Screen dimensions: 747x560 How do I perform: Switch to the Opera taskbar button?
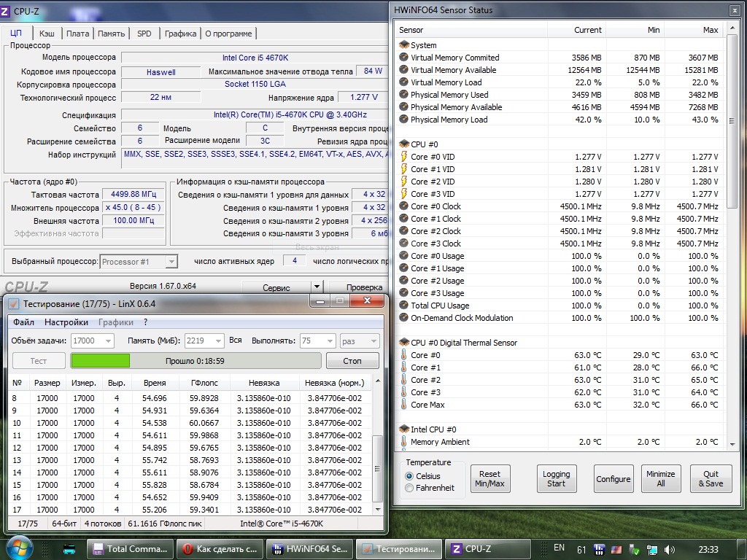click(x=220, y=549)
